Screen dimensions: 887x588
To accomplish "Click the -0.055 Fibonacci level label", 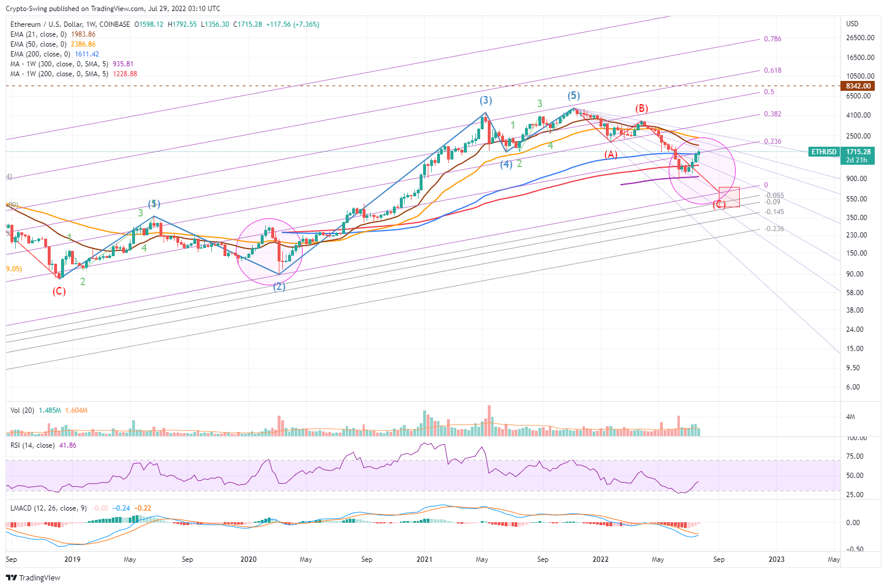I will point(775,196).
